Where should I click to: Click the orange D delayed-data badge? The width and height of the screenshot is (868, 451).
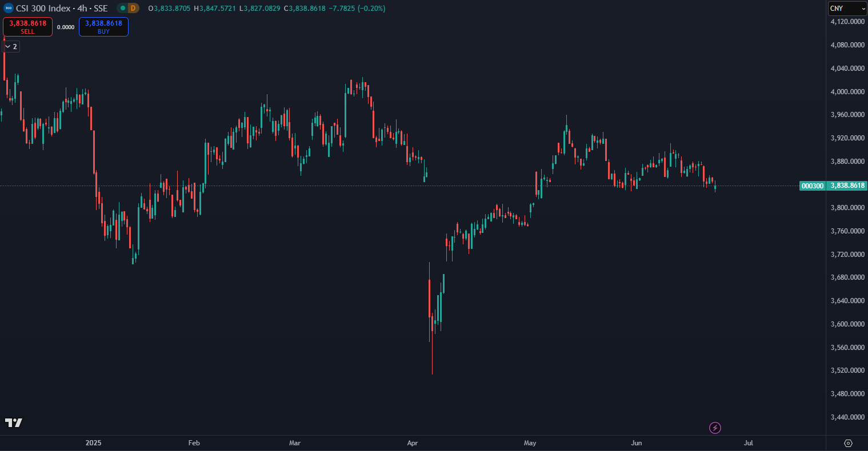(133, 8)
